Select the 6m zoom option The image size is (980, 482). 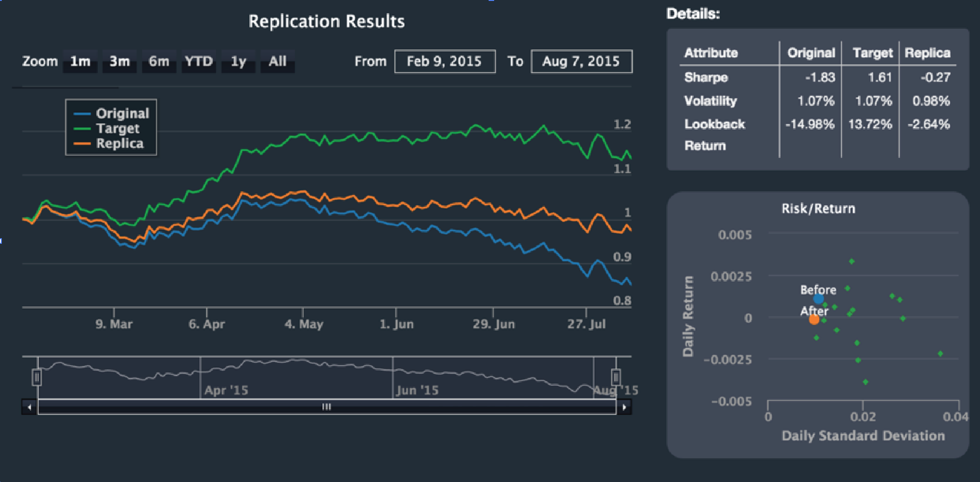(x=159, y=62)
